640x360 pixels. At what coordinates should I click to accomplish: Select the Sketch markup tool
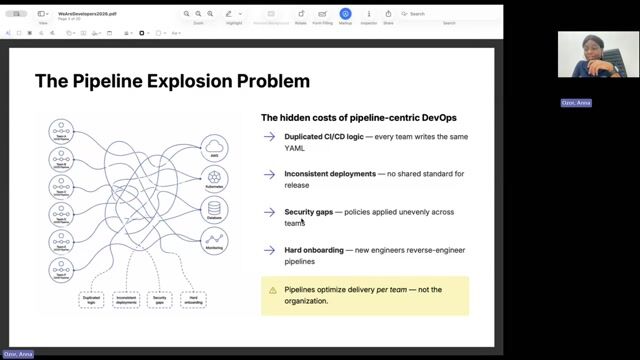(41, 33)
